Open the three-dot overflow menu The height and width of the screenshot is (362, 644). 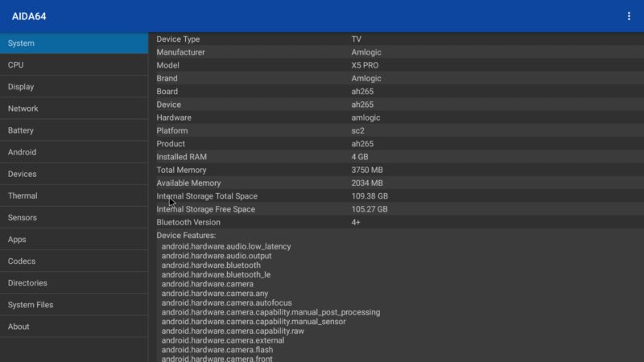(629, 16)
